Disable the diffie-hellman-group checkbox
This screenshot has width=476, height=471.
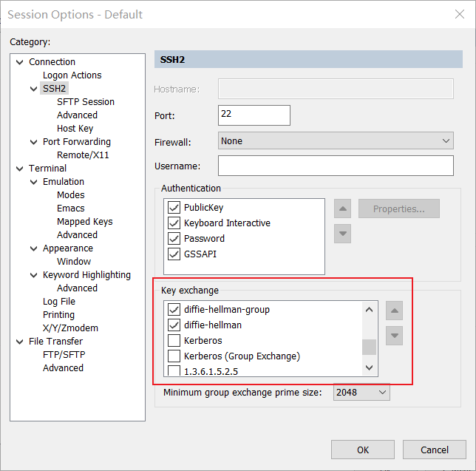[174, 310]
